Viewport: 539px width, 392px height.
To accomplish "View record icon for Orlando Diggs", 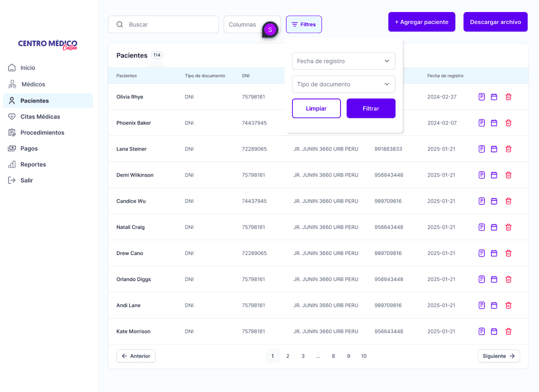I will coord(481,279).
